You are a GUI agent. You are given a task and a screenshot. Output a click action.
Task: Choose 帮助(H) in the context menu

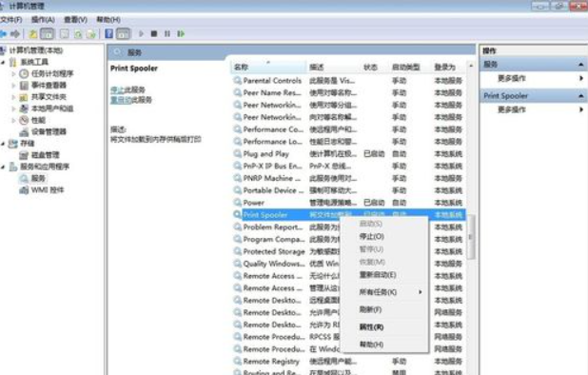(384, 345)
